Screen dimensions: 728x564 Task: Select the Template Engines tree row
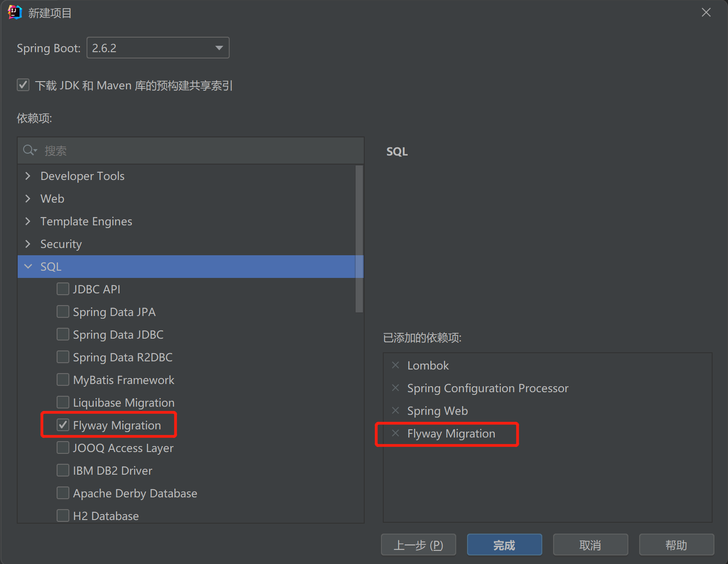point(187,221)
